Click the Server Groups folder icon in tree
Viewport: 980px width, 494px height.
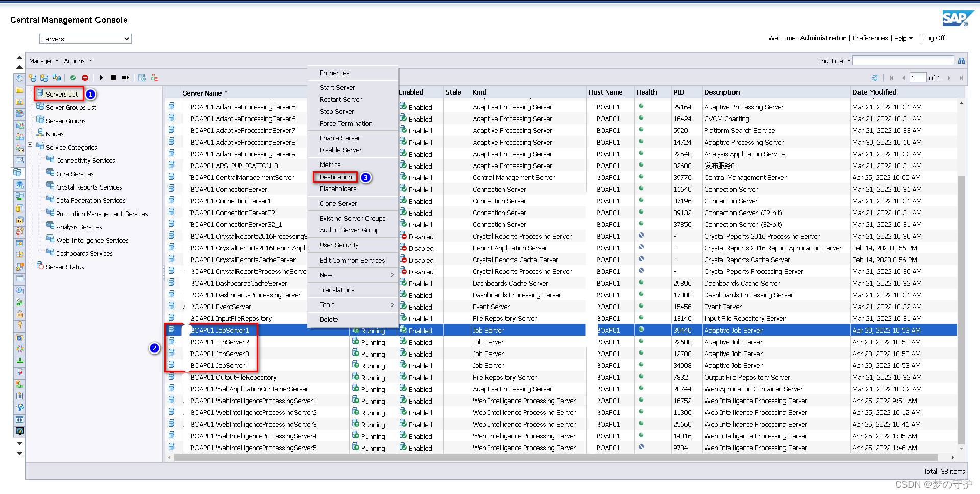pos(40,120)
